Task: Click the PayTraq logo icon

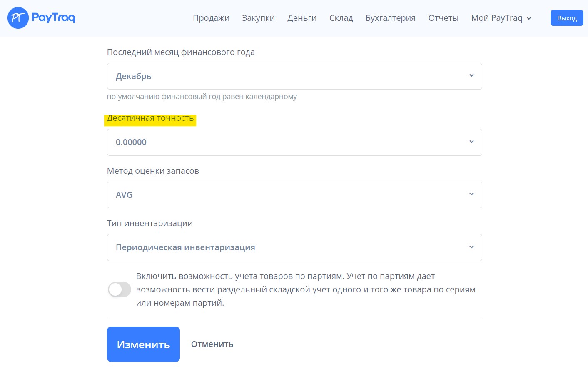Action: pos(18,18)
